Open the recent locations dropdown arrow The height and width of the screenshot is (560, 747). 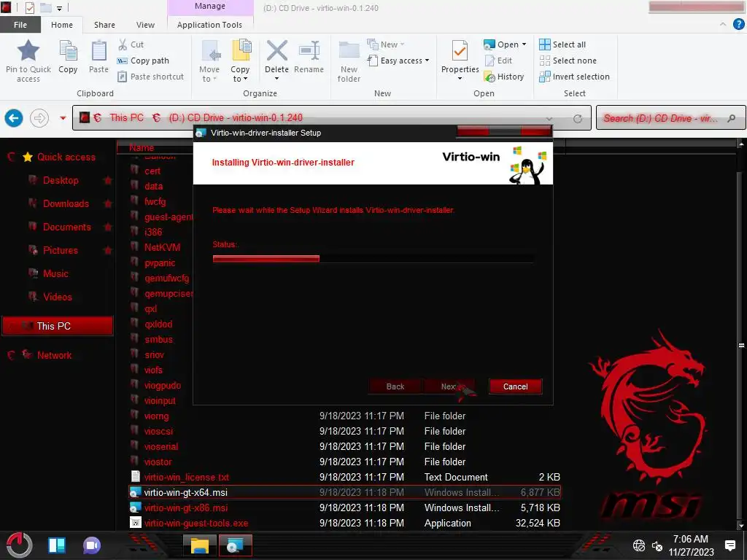click(x=63, y=117)
